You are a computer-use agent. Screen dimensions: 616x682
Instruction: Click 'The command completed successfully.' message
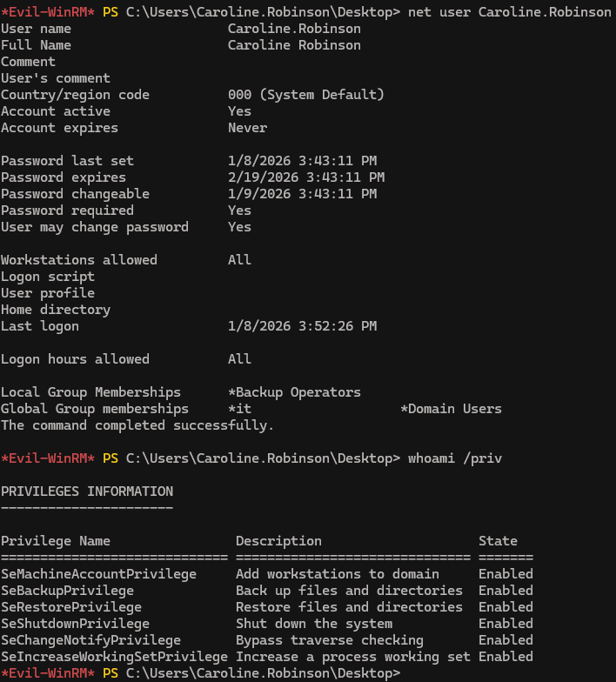137,425
